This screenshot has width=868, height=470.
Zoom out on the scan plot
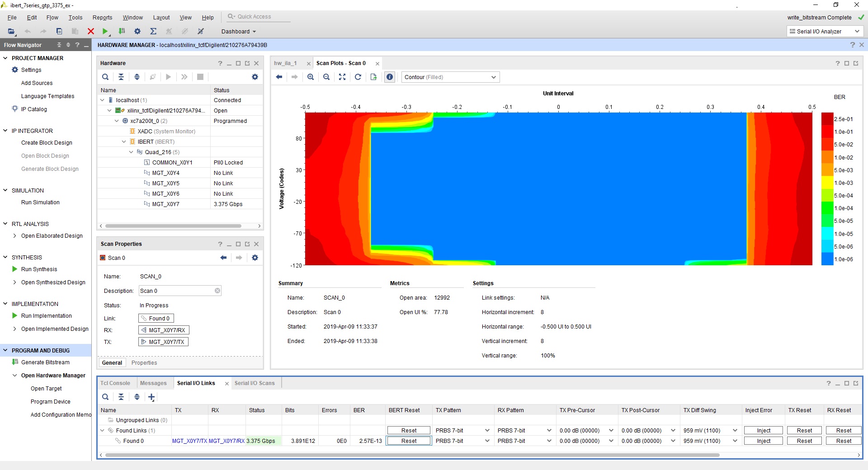pos(326,77)
